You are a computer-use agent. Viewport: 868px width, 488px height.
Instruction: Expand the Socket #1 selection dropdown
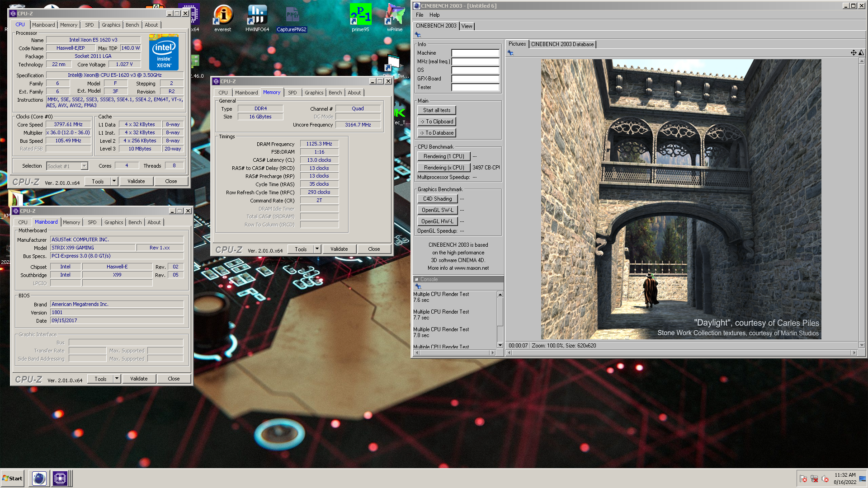click(84, 166)
